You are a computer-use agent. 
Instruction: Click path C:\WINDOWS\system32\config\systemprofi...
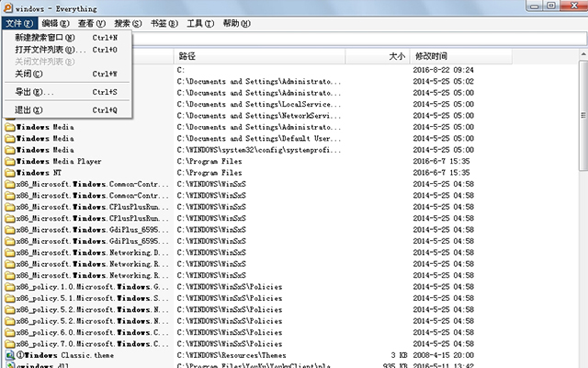click(259, 150)
